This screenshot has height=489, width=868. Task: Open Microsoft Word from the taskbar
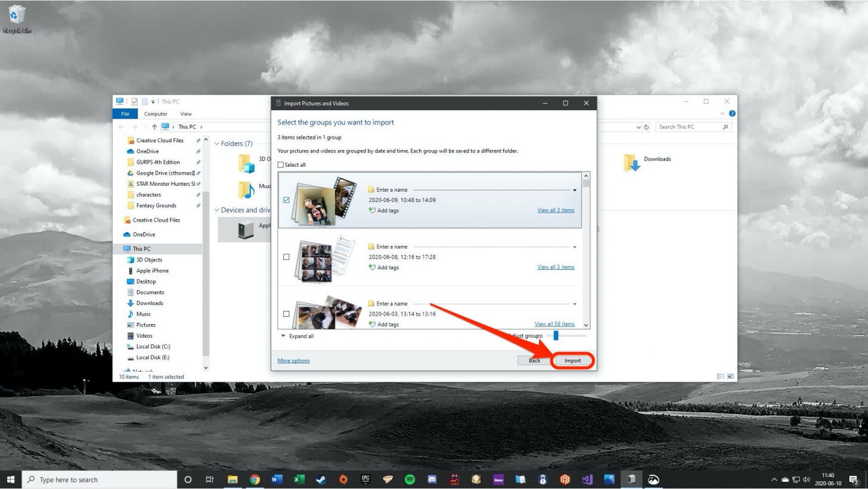277,479
